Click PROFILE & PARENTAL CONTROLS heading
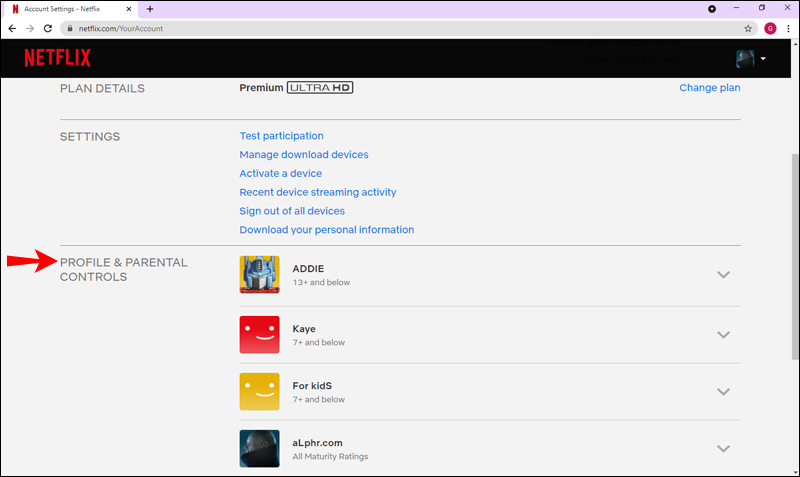Viewport: 800px width, 477px height. click(x=123, y=269)
